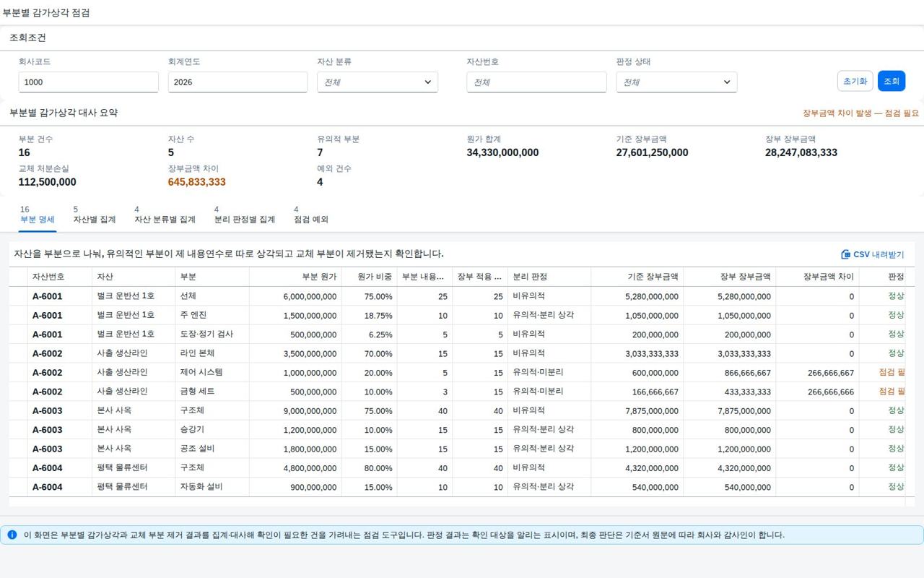The width and height of the screenshot is (924, 578).
Task: Click the 장부금액 차이 summary 645,833,333
Action: point(197,182)
